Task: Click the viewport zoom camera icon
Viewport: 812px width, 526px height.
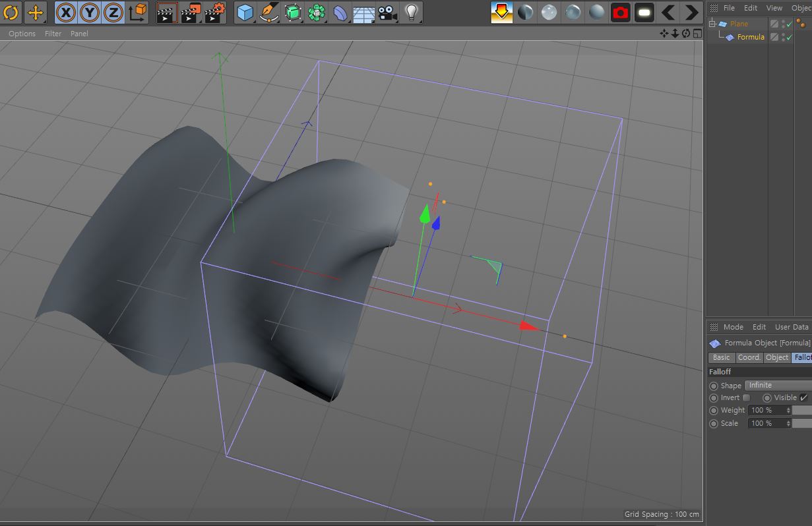Action: tap(675, 34)
